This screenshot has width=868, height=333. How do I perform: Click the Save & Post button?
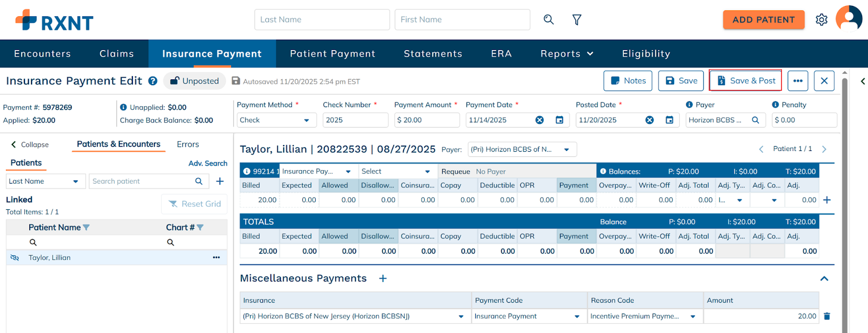745,81
